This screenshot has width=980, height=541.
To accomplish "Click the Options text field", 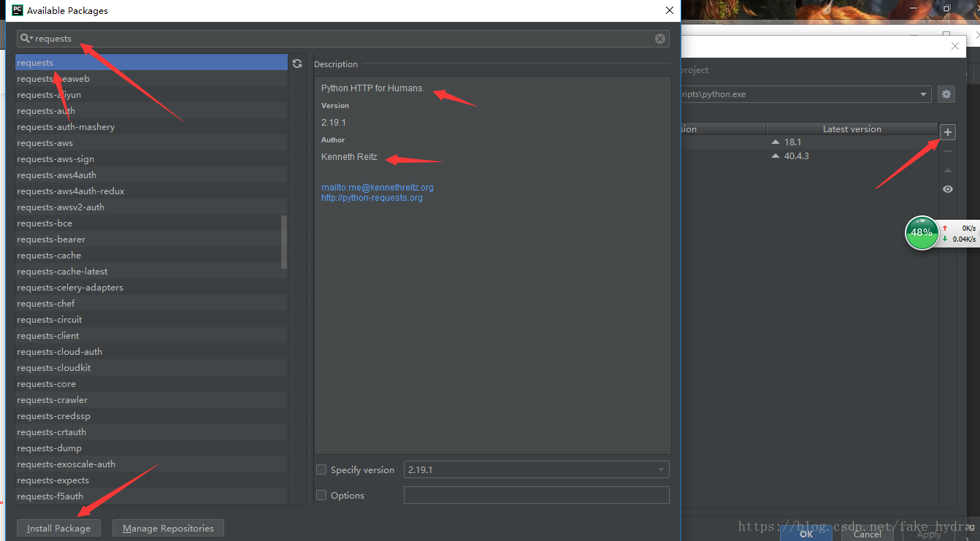I will pos(537,495).
